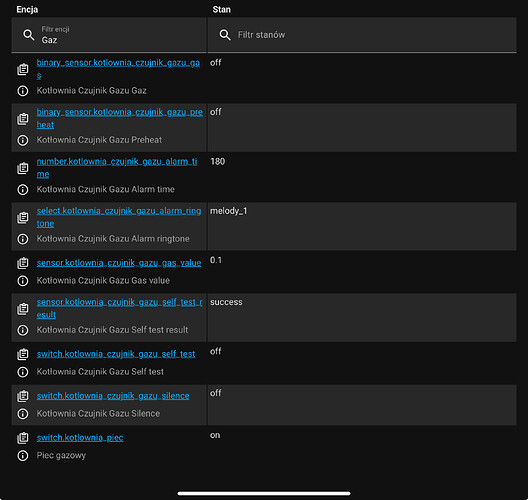This screenshot has height=500, width=528.
Task: Open info for Gazu Self test result
Action: (23, 330)
